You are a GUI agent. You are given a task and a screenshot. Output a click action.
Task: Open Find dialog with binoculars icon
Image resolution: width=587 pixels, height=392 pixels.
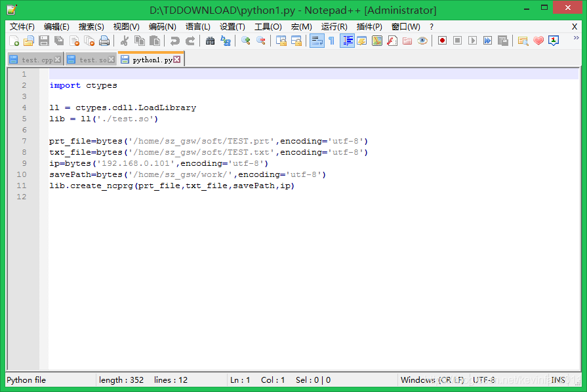pos(210,41)
